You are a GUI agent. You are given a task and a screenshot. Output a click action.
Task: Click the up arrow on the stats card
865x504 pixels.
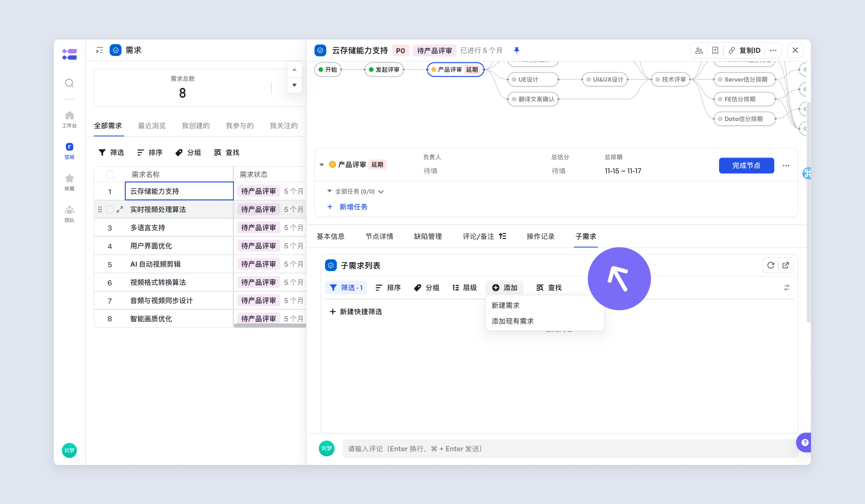pyautogui.click(x=294, y=70)
